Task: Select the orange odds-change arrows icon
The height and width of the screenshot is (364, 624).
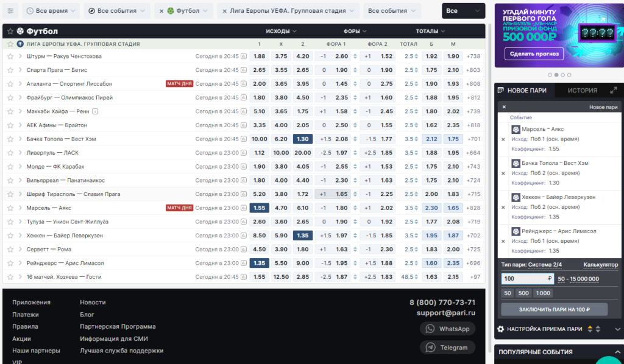Action: point(590,329)
